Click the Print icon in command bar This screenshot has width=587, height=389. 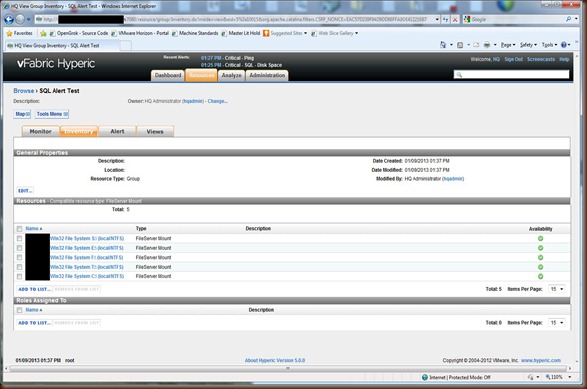[x=487, y=45]
